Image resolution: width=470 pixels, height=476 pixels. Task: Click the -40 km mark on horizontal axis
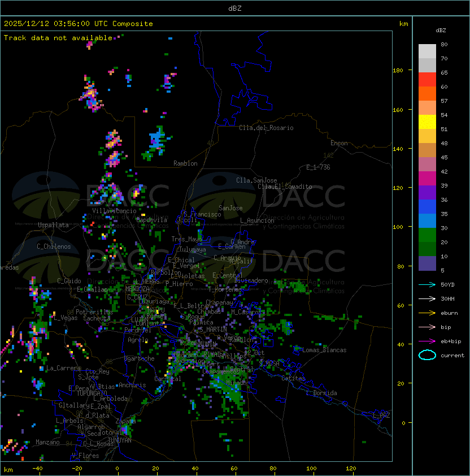pyautogui.click(x=37, y=469)
